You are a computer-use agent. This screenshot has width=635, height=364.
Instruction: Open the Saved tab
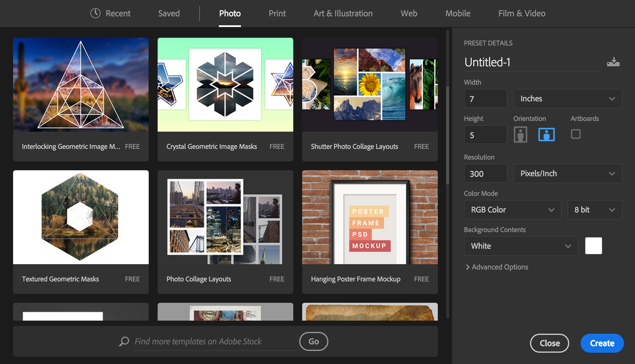(x=169, y=13)
